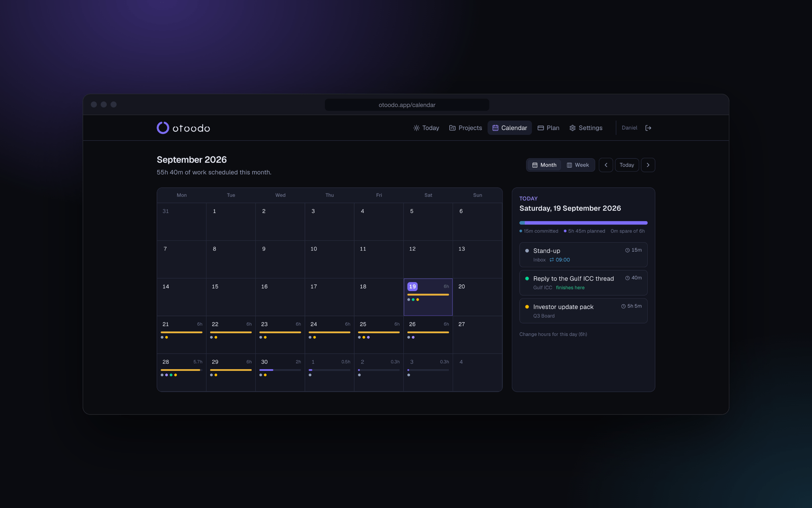This screenshot has width=812, height=508.
Task: Open the Calendar nav item
Action: (x=510, y=128)
